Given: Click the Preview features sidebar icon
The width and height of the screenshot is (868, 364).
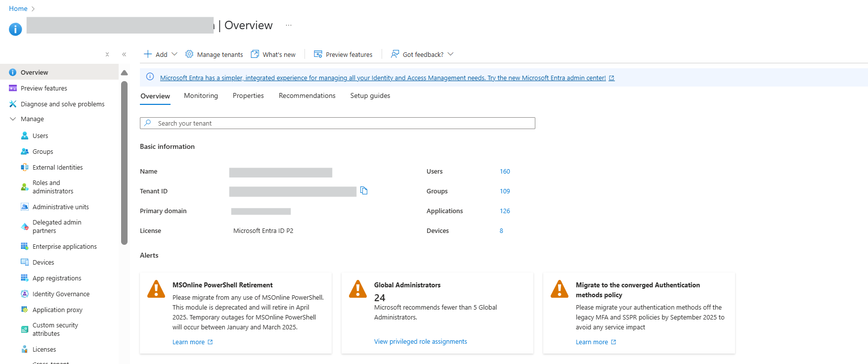Looking at the screenshot, I should pos(13,88).
